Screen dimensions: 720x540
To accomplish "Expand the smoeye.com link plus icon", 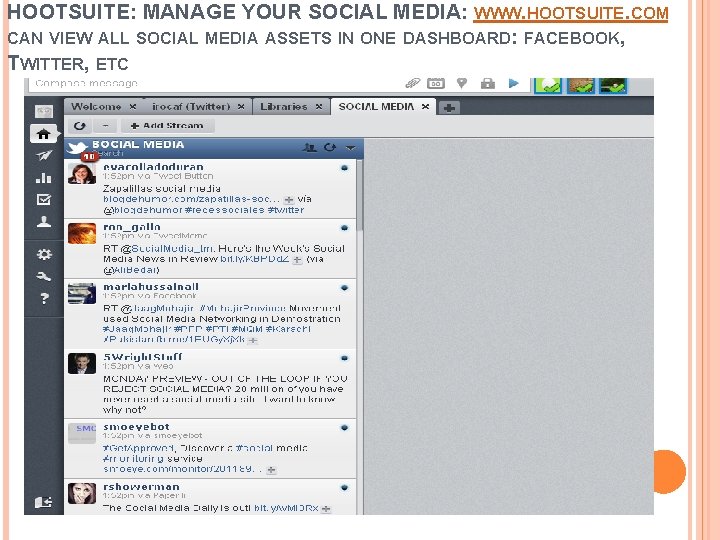I will pos(271,470).
